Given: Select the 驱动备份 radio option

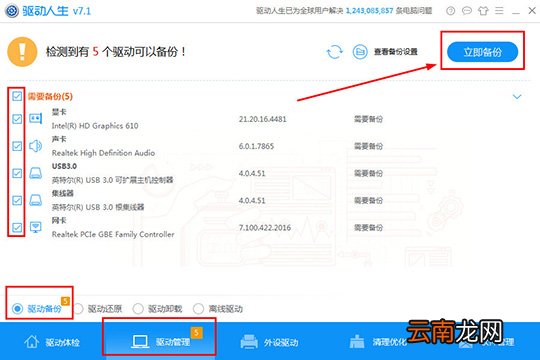Looking at the screenshot, I should (x=17, y=309).
